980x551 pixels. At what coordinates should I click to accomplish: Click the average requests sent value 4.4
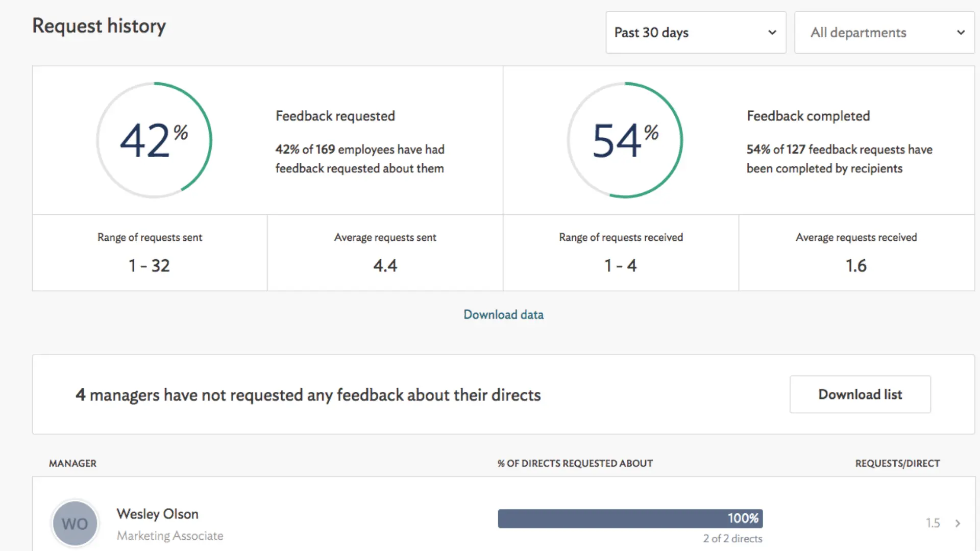[x=385, y=266]
